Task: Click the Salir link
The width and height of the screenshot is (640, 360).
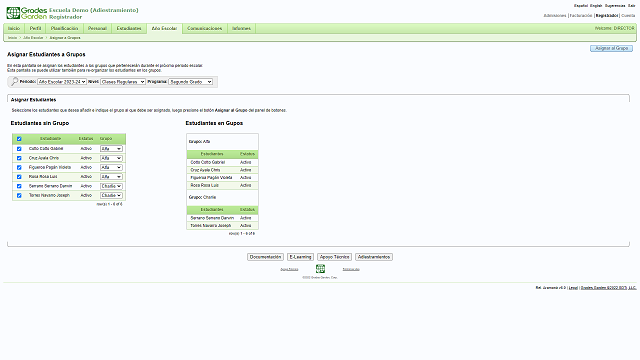Action: 631,6
